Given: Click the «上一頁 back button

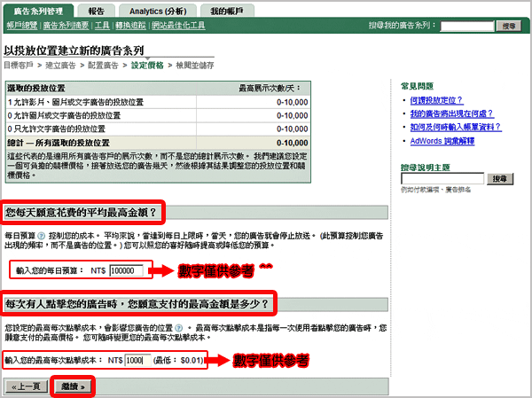Looking at the screenshot, I should (26, 386).
